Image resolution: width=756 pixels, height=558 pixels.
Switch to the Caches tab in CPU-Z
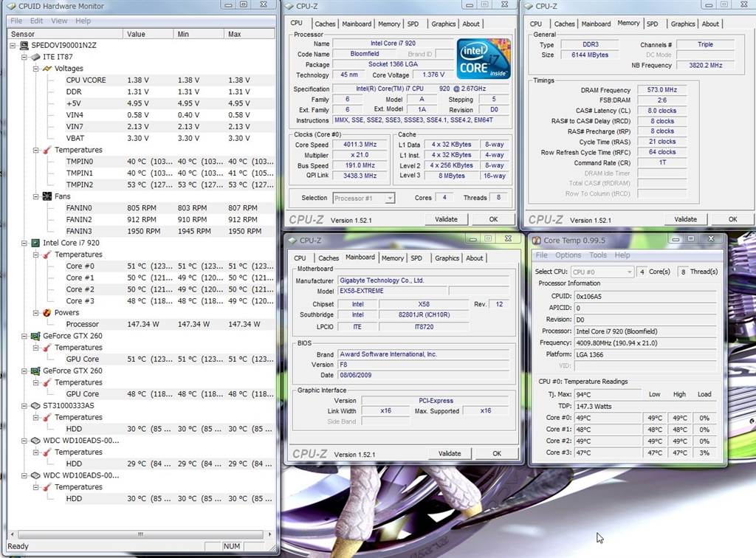click(325, 24)
